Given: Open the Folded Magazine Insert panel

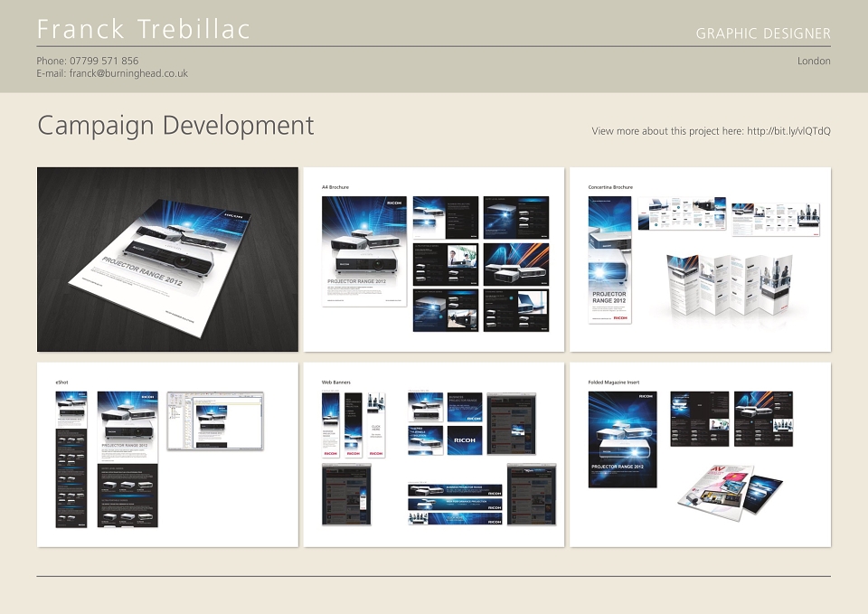Looking at the screenshot, I should click(x=700, y=455).
